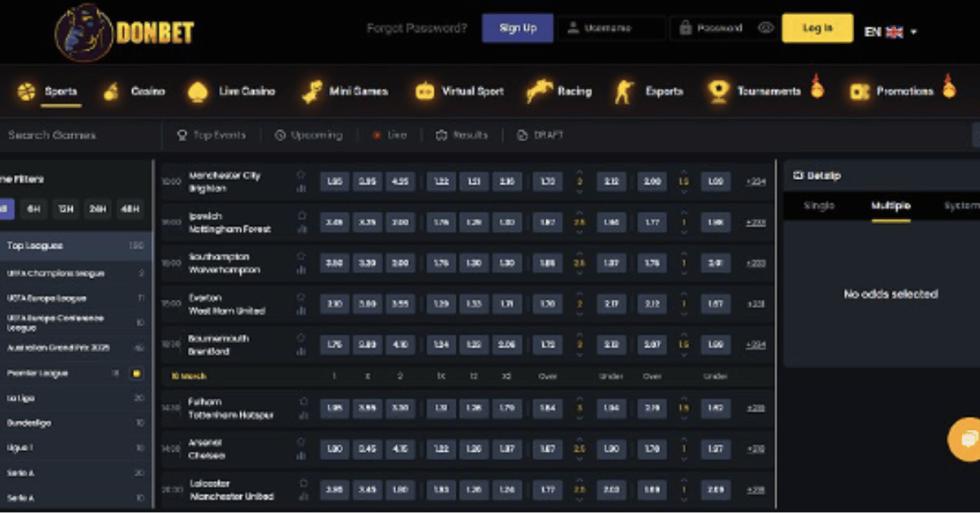Image resolution: width=980 pixels, height=513 pixels.
Task: Favorite the Arsenal vs Chelsea match
Action: click(x=303, y=442)
